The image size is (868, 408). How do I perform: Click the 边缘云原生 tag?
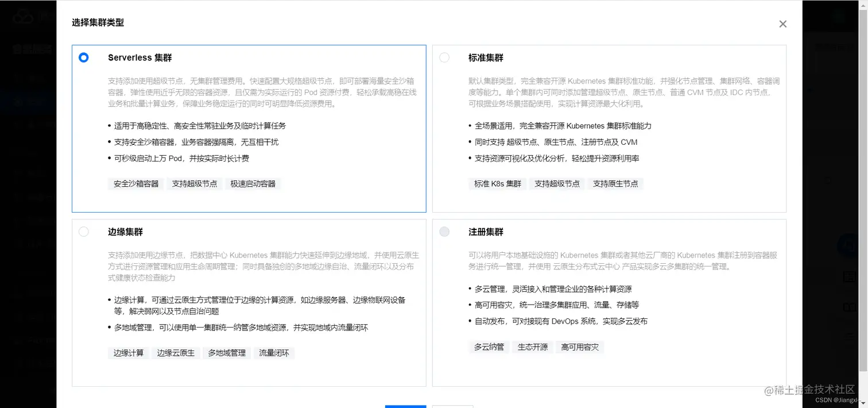click(176, 353)
